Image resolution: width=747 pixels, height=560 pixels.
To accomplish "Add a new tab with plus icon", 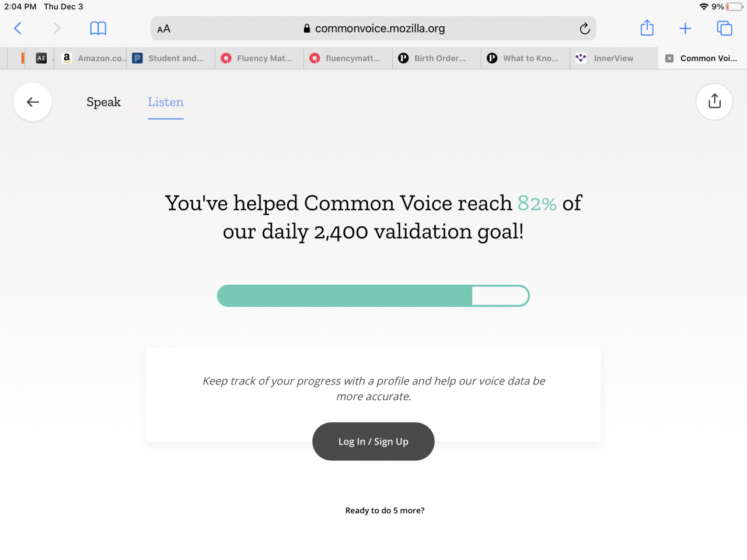I will (x=685, y=28).
